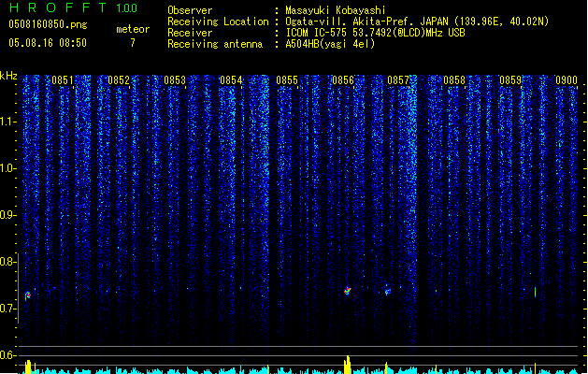Click the kHz axis unit label
This screenshot has width=588, height=374.
(8, 76)
